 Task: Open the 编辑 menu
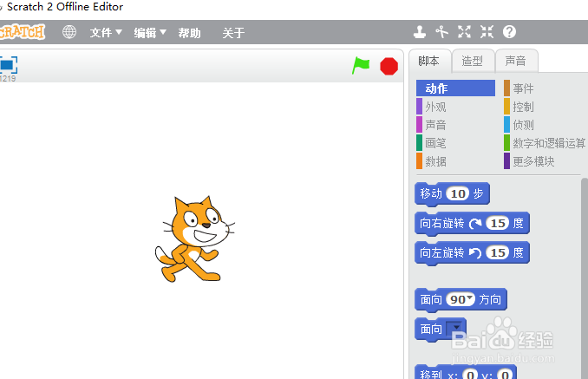click(x=150, y=33)
